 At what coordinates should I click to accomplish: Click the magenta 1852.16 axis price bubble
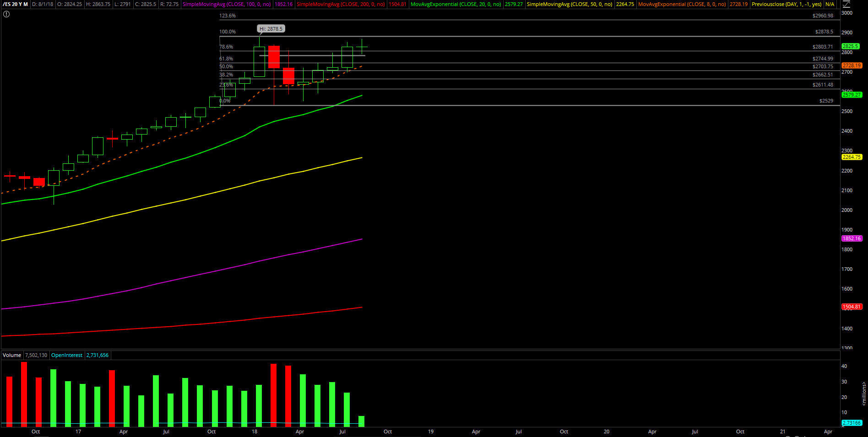tap(852, 238)
